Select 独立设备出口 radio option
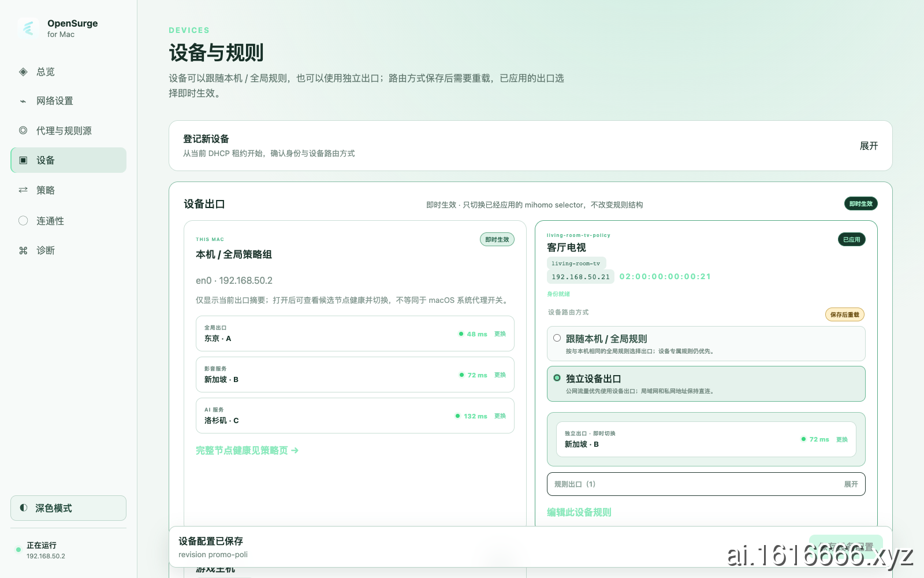 (557, 378)
